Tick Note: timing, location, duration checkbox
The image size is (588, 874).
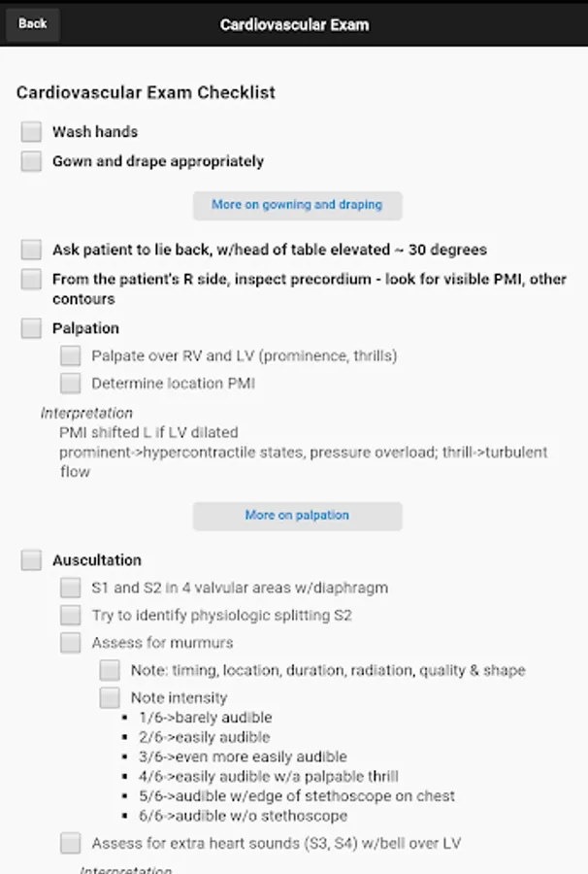[x=110, y=670]
